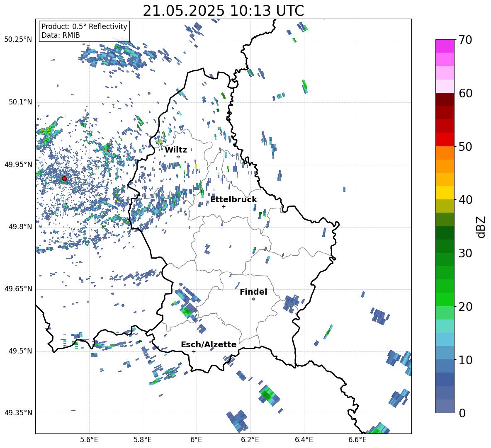Click the bright green colorbar swatch at 20
The height and width of the screenshot is (448, 491).
coord(445,299)
